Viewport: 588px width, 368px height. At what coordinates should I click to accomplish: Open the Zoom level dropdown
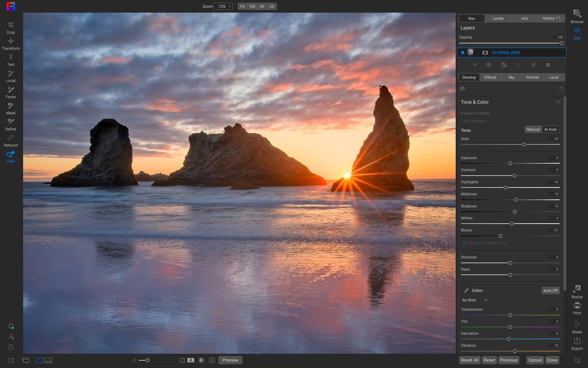coord(222,6)
